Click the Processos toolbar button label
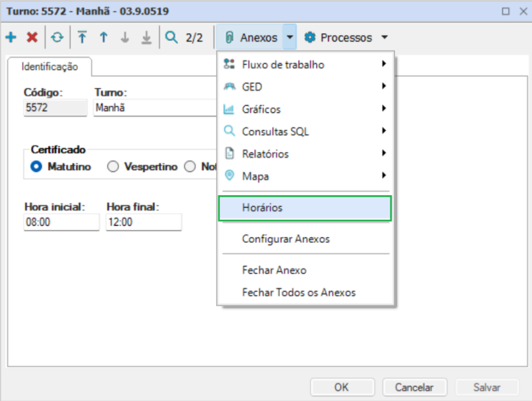The width and height of the screenshot is (532, 401). (346, 38)
